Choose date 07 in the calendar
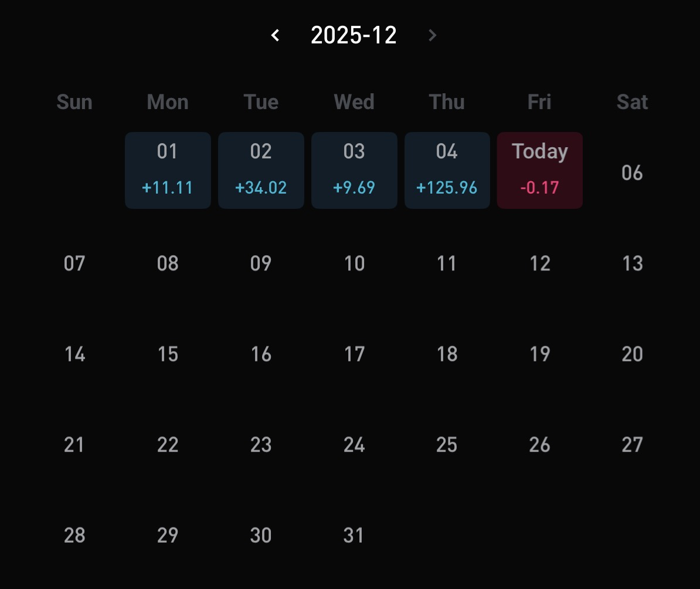 pos(74,263)
